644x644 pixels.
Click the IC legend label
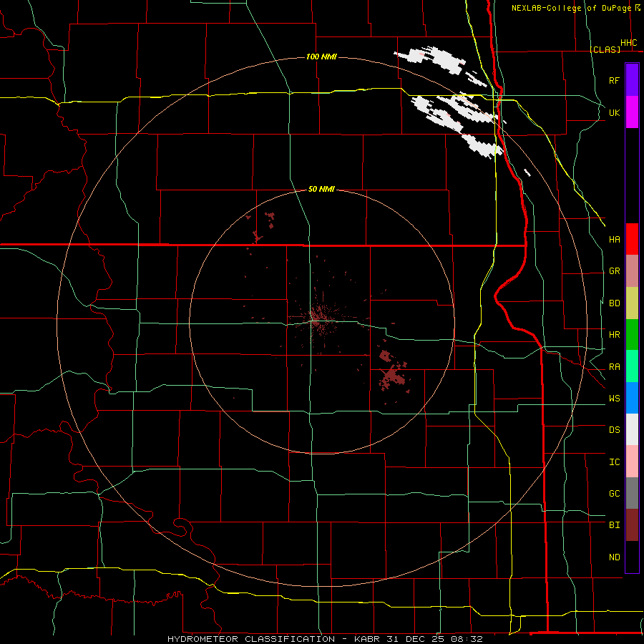(614, 462)
